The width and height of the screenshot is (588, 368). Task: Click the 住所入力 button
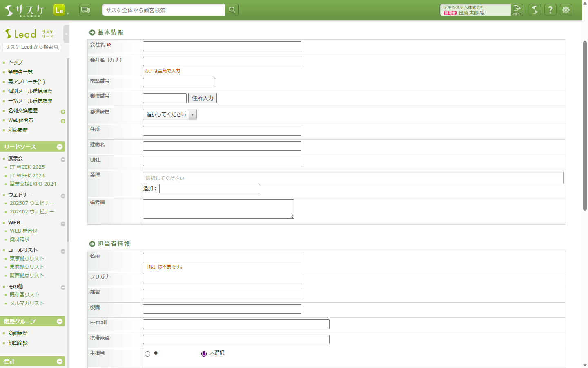pos(203,98)
